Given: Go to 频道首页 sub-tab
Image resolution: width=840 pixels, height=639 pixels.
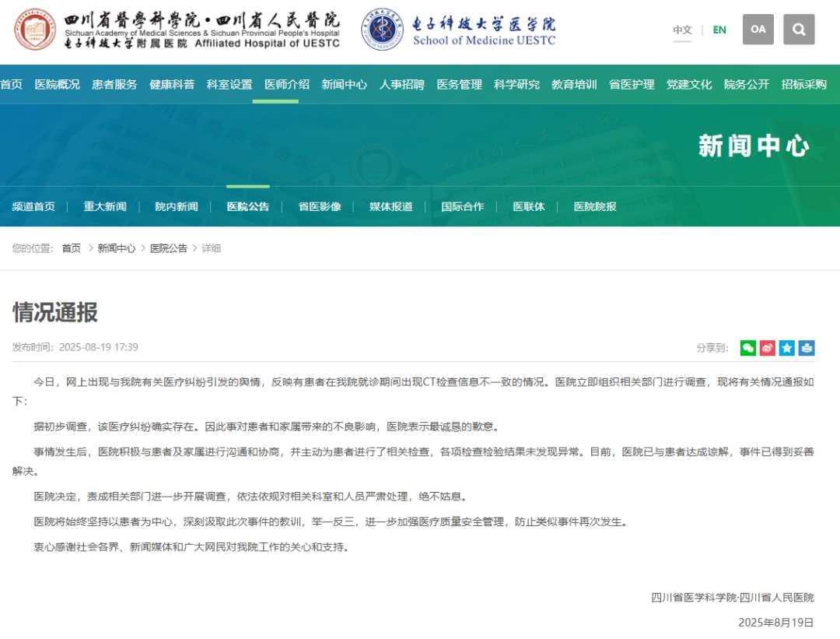Looking at the screenshot, I should (x=33, y=207).
